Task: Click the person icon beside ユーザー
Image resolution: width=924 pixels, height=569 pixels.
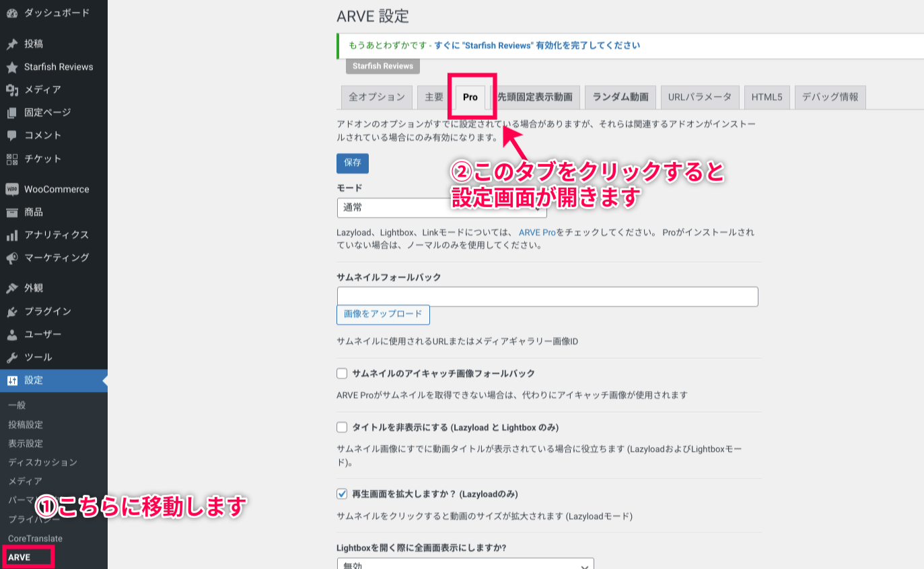Action: pyautogui.click(x=11, y=334)
